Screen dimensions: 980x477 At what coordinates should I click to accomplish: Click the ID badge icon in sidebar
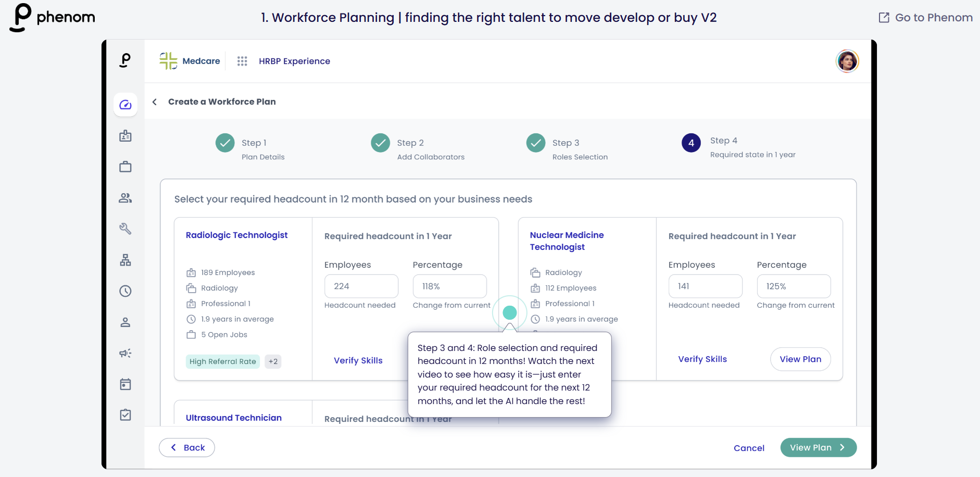coord(125,136)
